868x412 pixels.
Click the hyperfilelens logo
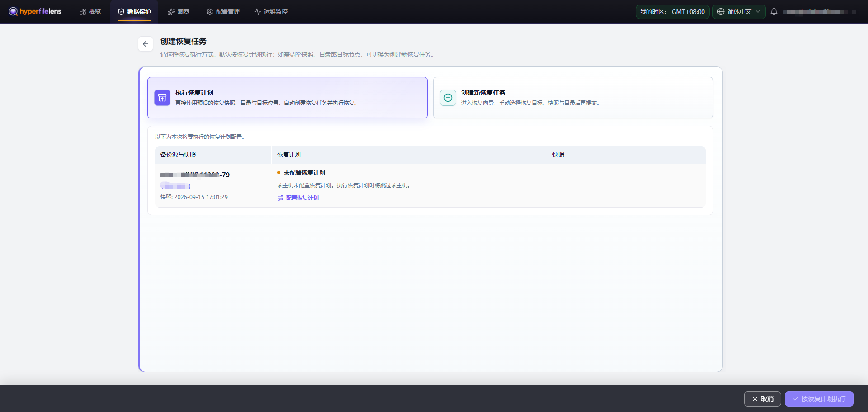(x=35, y=11)
